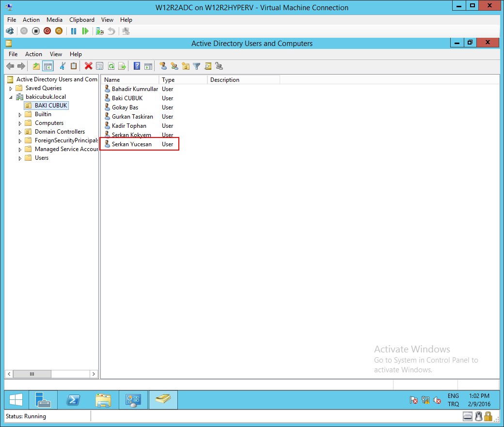Create a new group with the toolbar icon
The image size is (504, 427).
pyautogui.click(x=174, y=66)
